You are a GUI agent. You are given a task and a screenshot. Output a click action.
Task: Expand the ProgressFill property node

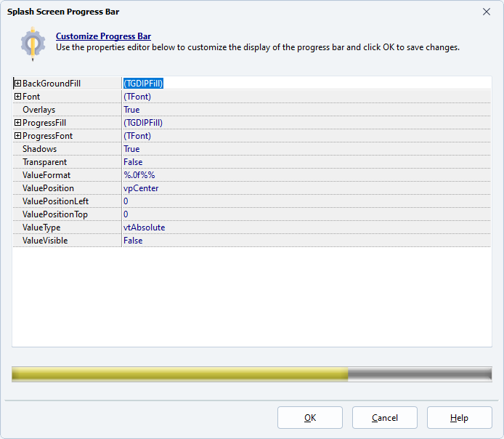[x=17, y=123]
